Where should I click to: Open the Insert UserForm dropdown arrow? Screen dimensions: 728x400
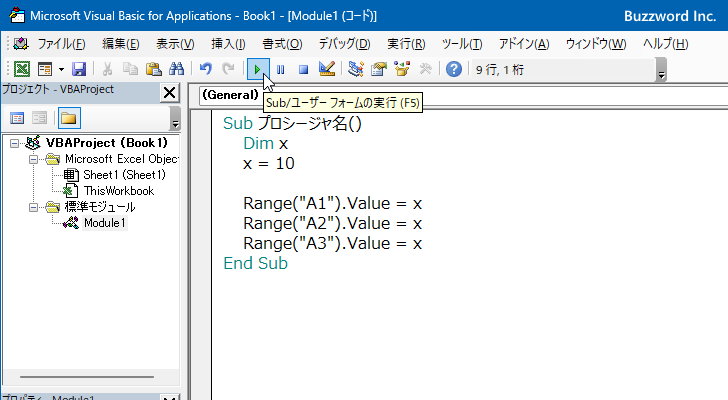[61, 70]
